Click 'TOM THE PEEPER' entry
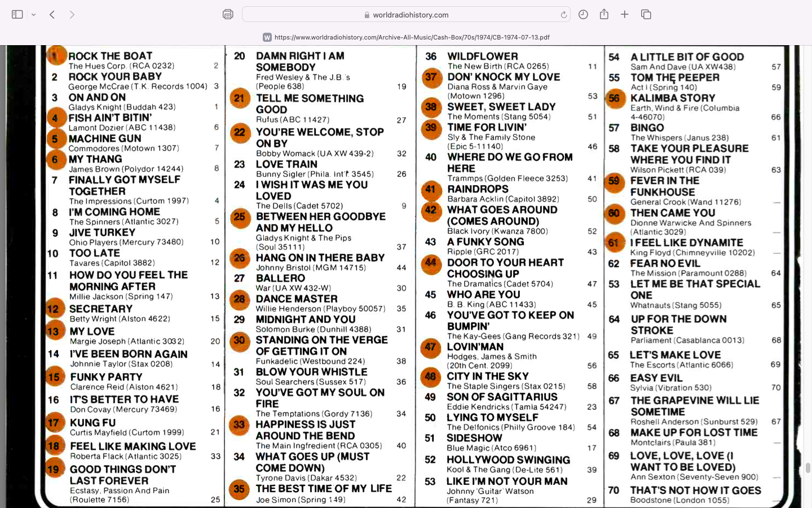This screenshot has height=508, width=812. point(675,77)
